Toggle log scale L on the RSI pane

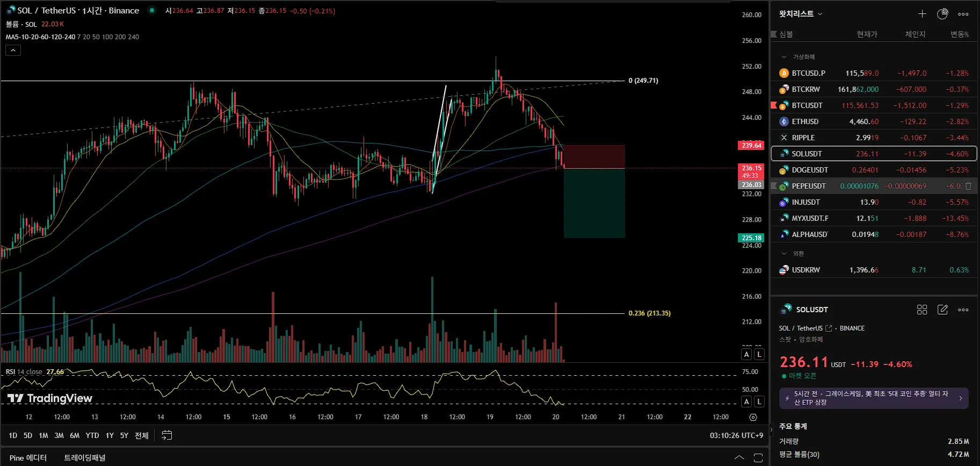coord(759,402)
